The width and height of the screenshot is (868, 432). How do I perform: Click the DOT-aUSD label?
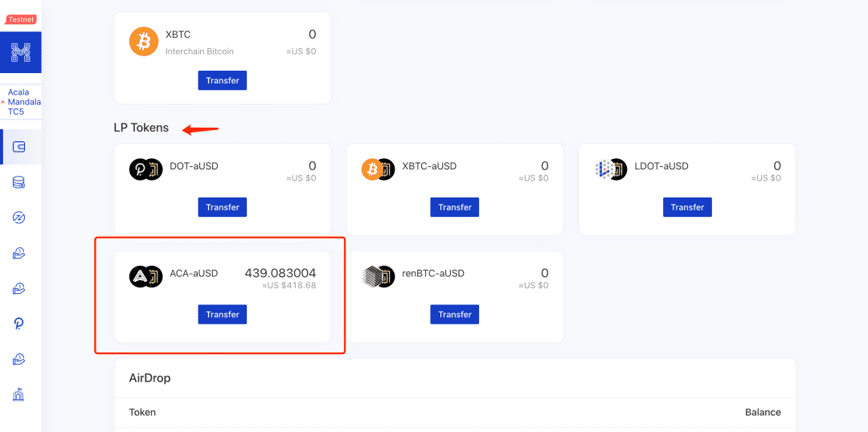tap(194, 166)
